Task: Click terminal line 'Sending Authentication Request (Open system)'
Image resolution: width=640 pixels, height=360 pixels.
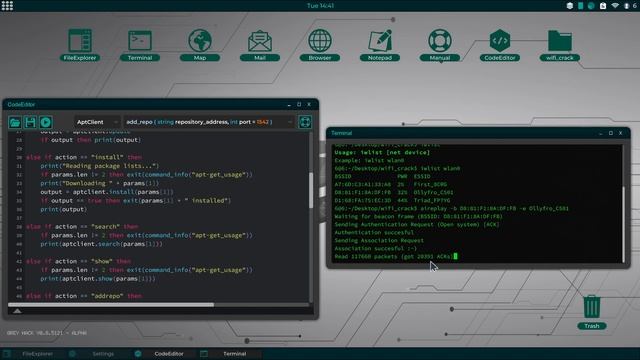Action: coord(417,224)
